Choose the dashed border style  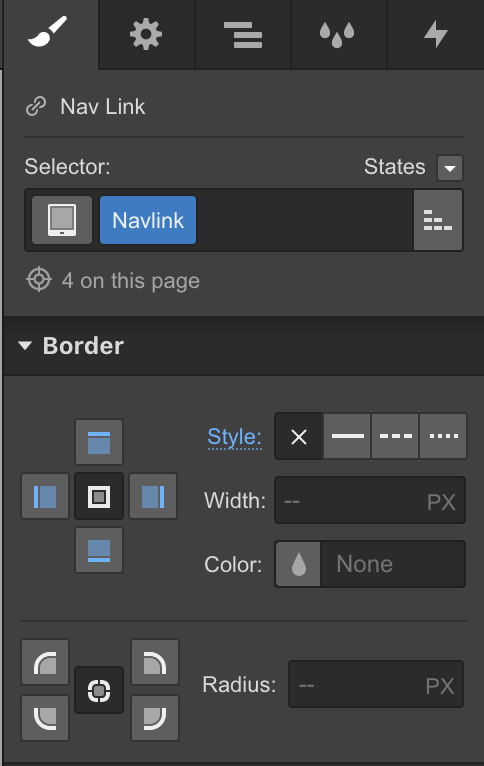coord(396,436)
